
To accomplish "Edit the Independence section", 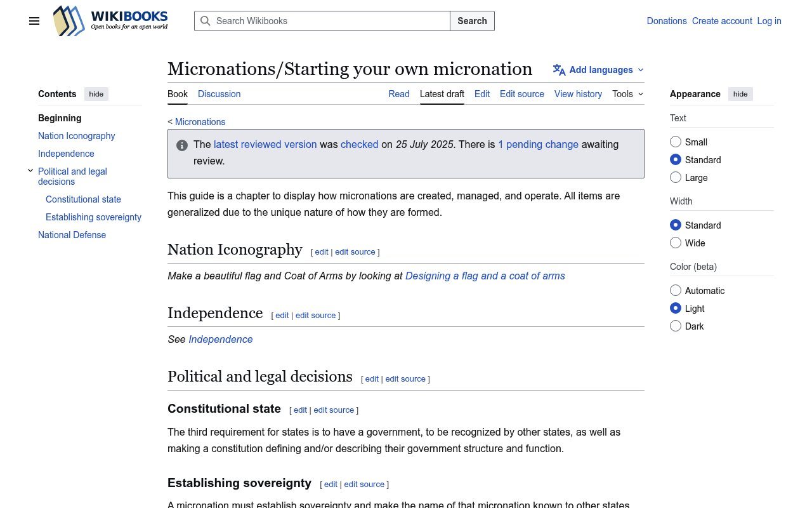I will (282, 316).
